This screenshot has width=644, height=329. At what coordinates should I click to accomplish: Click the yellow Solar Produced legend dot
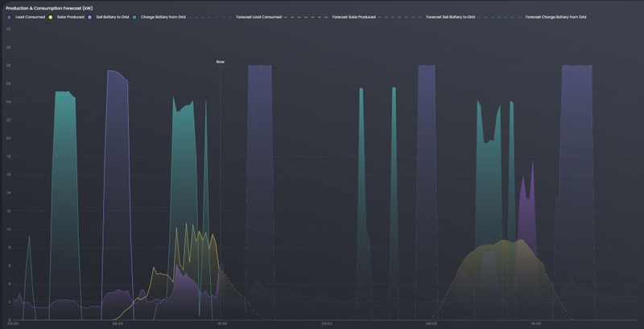pos(51,17)
